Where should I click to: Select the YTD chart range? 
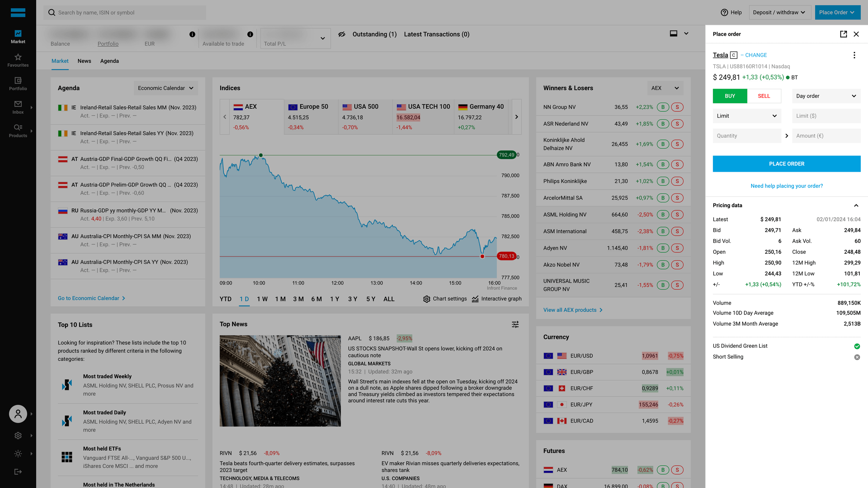(226, 299)
